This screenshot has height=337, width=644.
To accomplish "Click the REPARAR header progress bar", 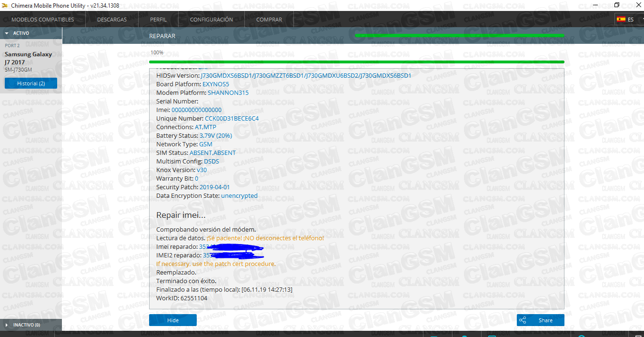I will coord(460,35).
